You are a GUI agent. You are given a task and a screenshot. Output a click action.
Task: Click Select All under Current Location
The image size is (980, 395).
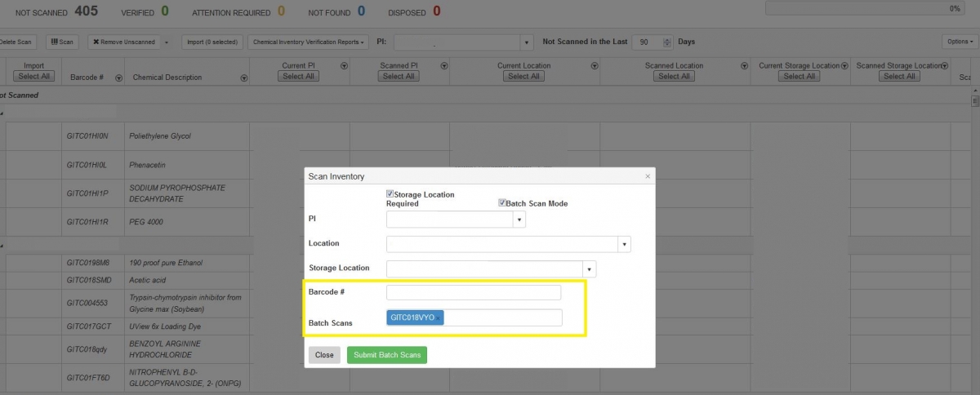[523, 76]
